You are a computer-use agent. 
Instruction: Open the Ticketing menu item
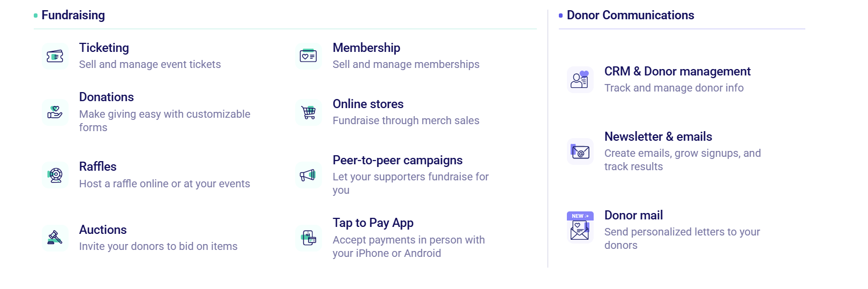104,48
